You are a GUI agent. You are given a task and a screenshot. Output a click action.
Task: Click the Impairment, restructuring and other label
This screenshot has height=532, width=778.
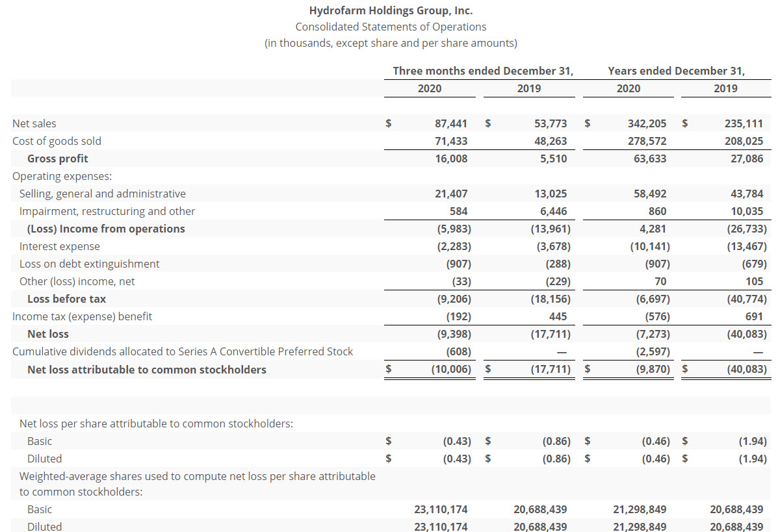click(x=107, y=211)
